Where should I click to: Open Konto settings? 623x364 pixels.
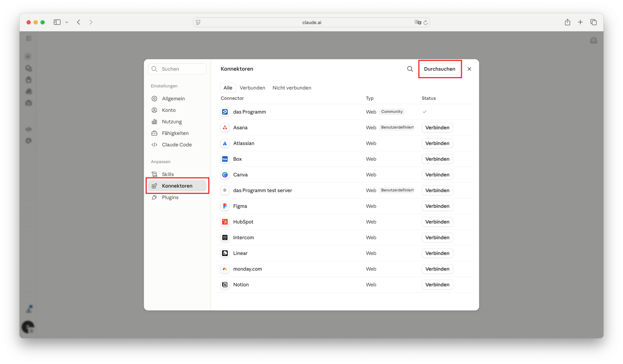tap(177, 110)
